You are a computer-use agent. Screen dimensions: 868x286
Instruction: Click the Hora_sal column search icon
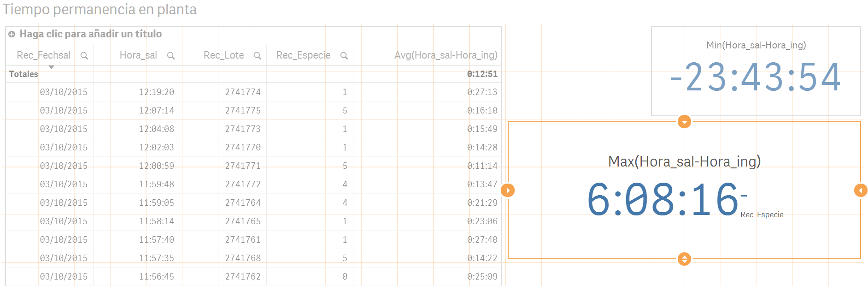pos(170,56)
